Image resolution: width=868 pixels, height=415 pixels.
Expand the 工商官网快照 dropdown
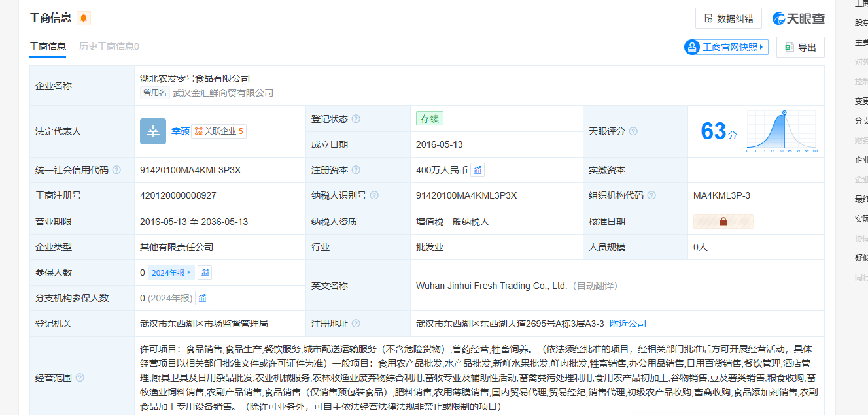726,47
